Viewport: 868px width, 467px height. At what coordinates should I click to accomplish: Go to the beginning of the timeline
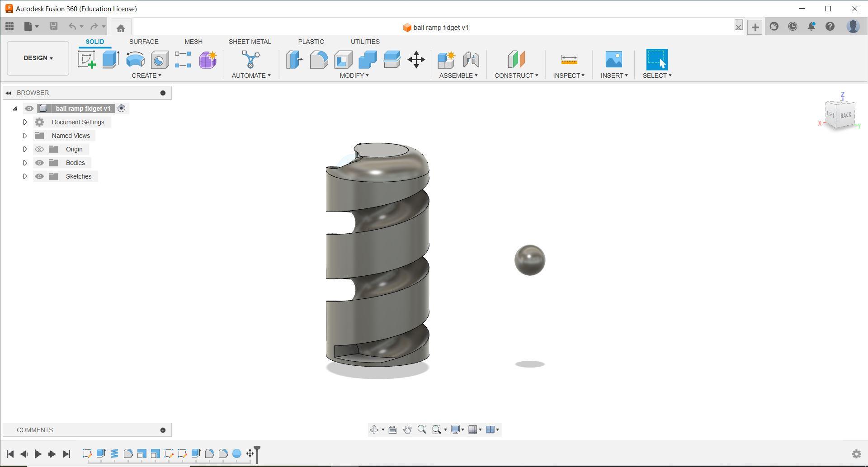point(10,454)
